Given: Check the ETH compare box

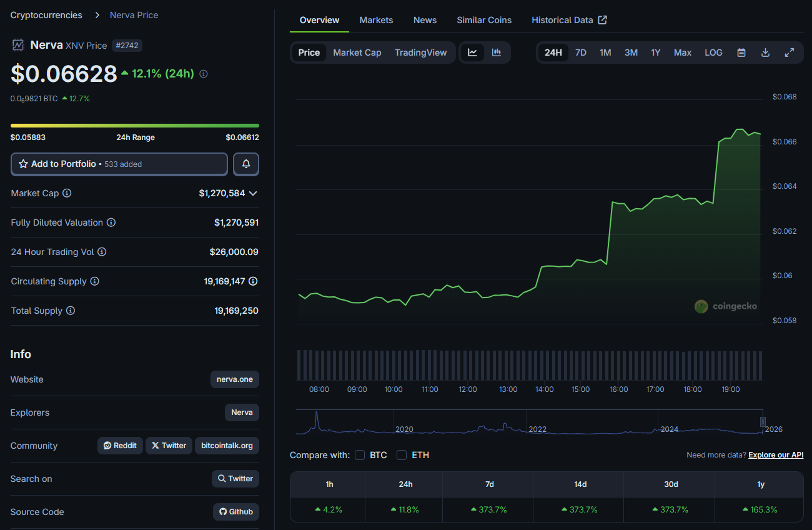Looking at the screenshot, I should click(402, 455).
